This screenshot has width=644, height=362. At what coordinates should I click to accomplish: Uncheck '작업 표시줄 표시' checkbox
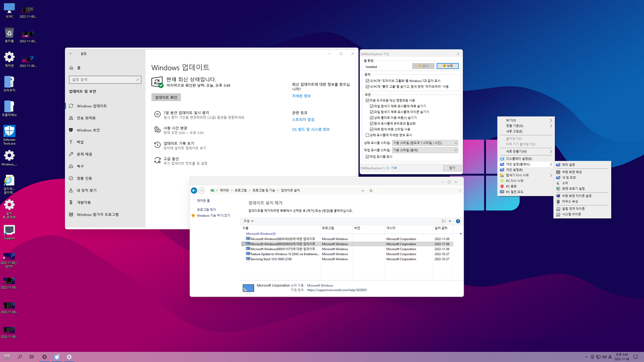coord(367,157)
